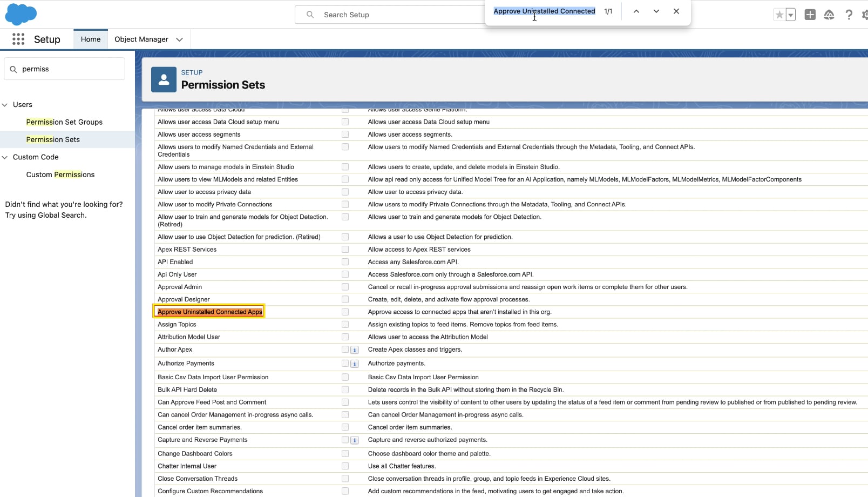
Task: Open the App Launcher grid icon
Action: click(x=18, y=39)
